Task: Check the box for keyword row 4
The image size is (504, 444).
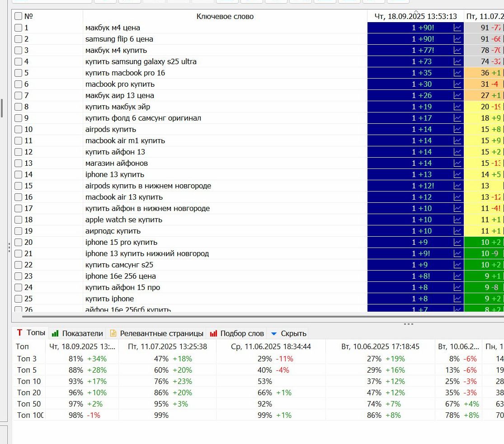Action: 18,61
